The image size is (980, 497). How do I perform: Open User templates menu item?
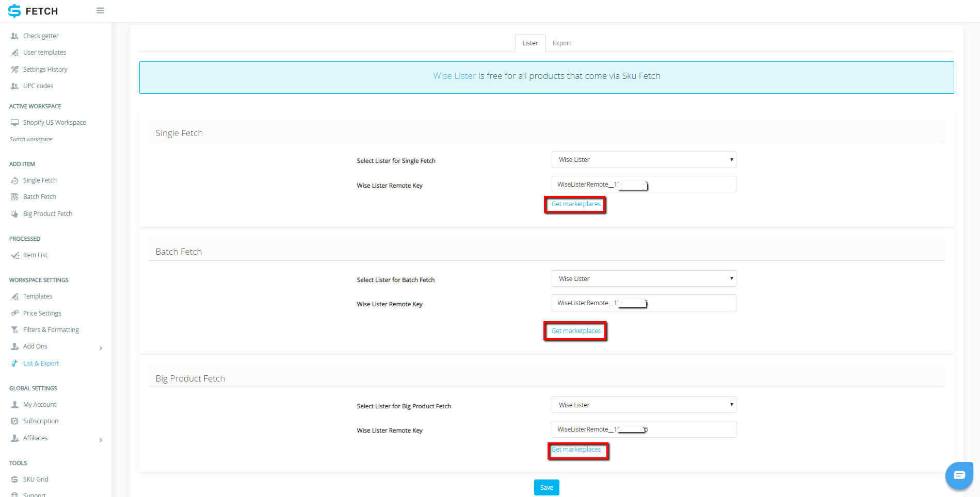click(x=44, y=53)
